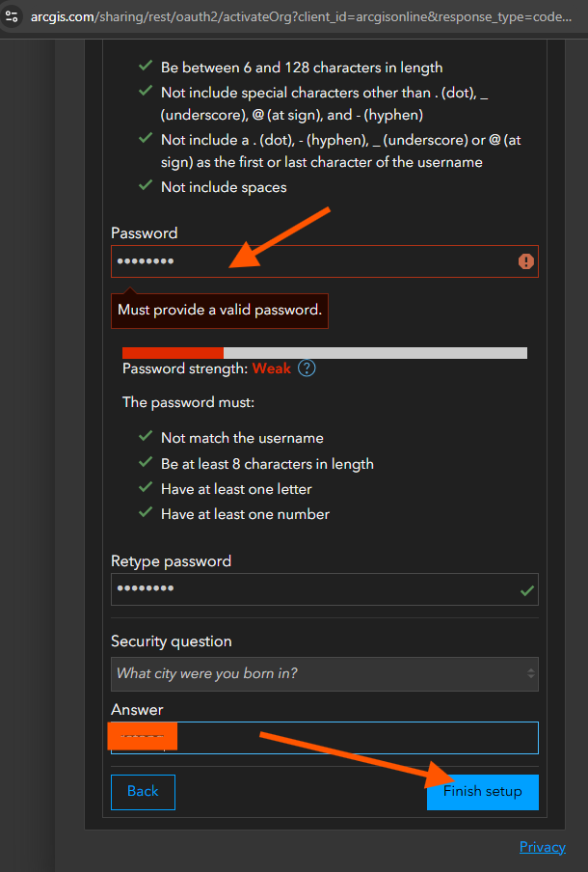588x872 pixels.
Task: Open the Privacy link
Action: tap(543, 847)
